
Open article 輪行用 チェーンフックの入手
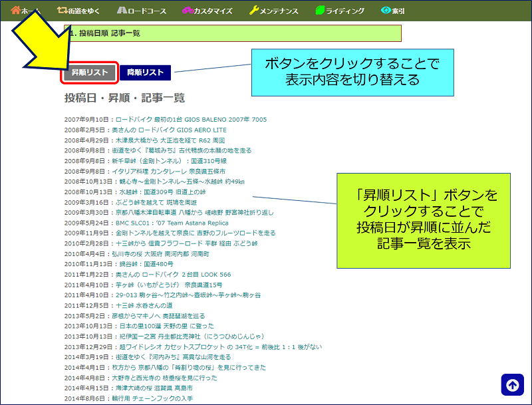tap(152, 398)
